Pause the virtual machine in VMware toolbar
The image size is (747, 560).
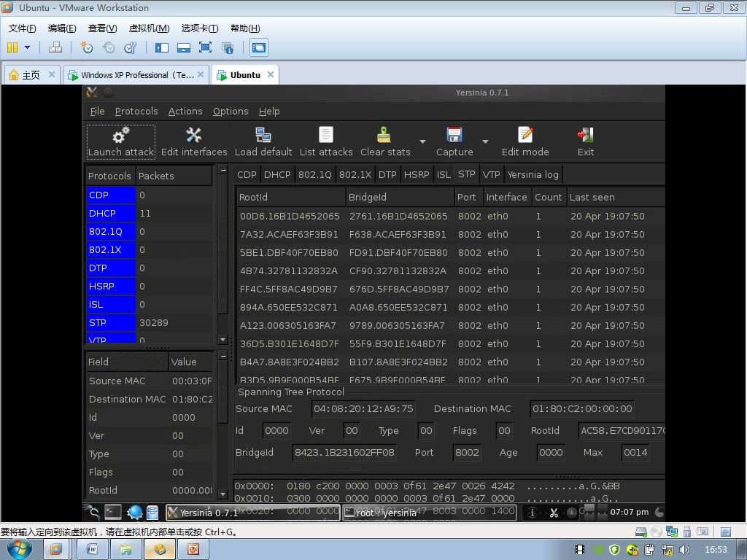[x=12, y=47]
